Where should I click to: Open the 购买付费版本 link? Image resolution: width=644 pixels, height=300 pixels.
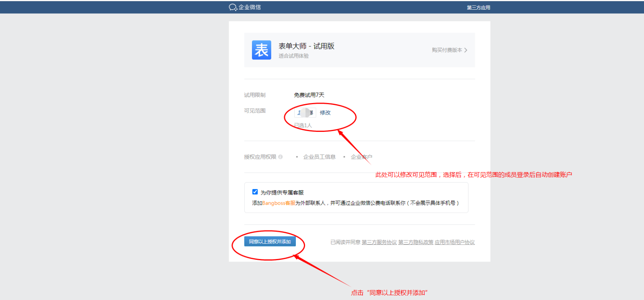447,50
